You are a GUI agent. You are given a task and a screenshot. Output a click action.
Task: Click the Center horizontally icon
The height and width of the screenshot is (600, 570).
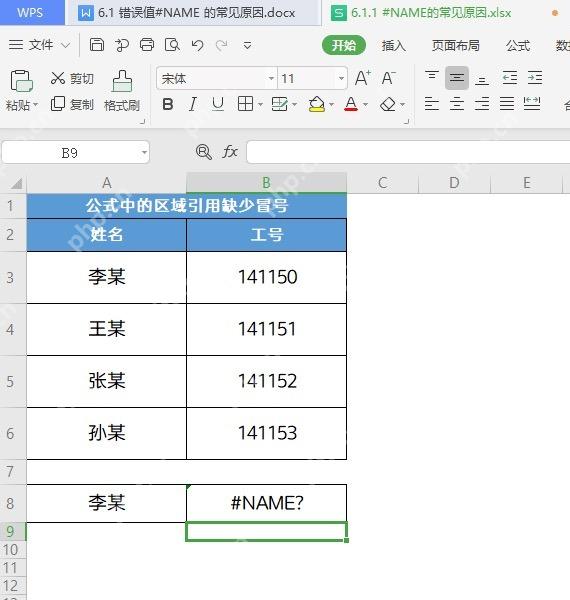point(457,103)
